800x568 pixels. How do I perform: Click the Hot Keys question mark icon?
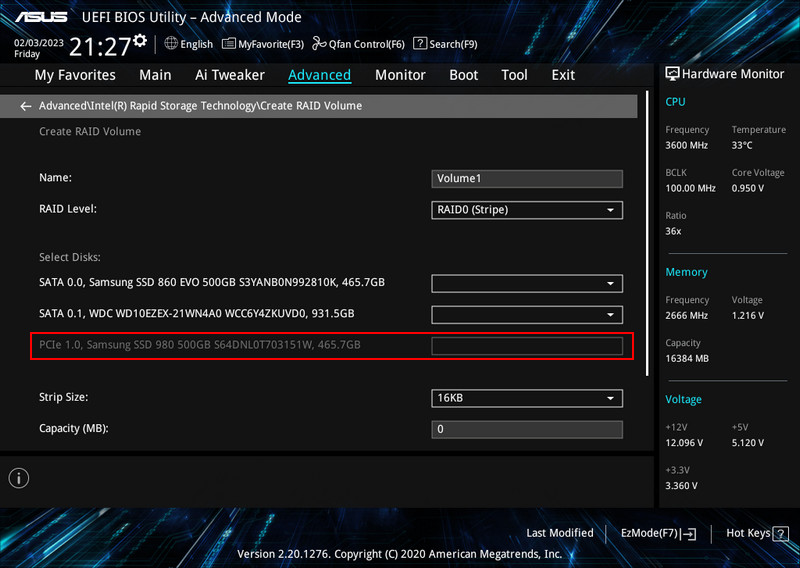tap(781, 534)
